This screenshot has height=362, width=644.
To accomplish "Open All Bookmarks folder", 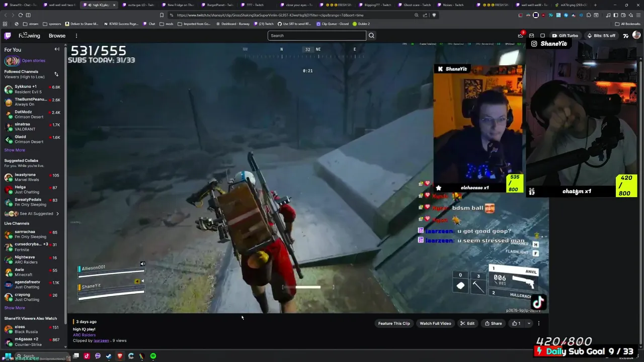I will coord(628,24).
